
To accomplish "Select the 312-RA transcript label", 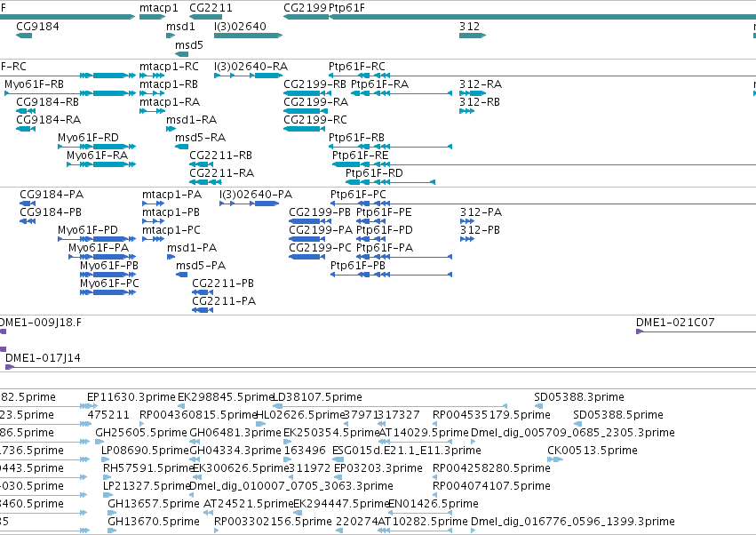I will tap(481, 84).
